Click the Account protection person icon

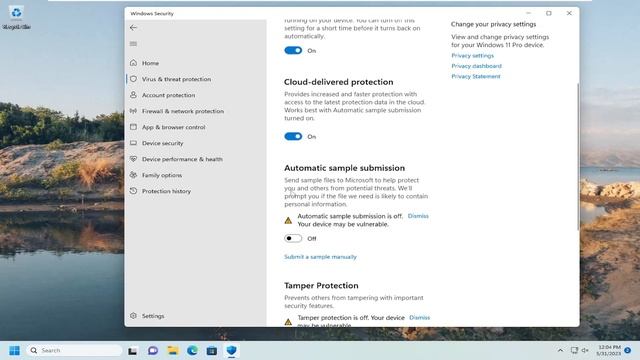coord(133,95)
